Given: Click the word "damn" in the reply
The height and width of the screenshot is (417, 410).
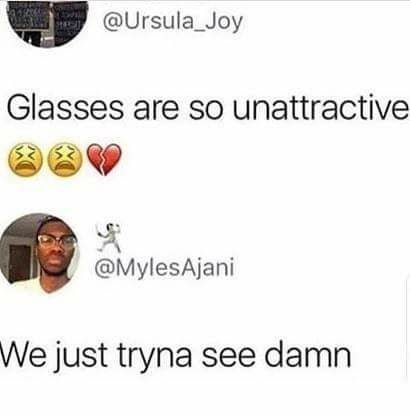Looking at the screenshot, I should pyautogui.click(x=308, y=354).
